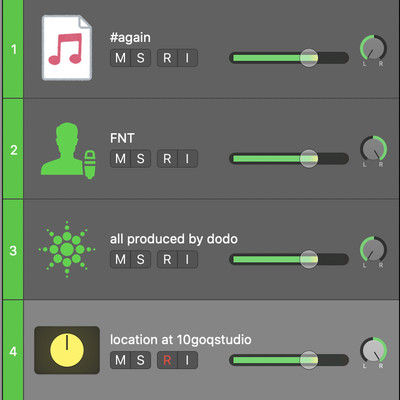Click the volume fader on track 4
Image resolution: width=400 pixels, height=400 pixels.
tap(289, 360)
